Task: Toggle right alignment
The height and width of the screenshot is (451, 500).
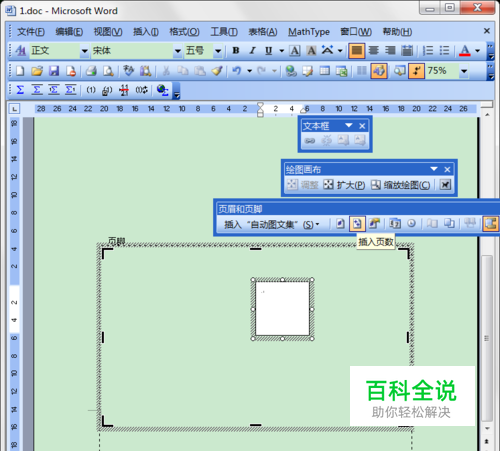Action: click(390, 51)
